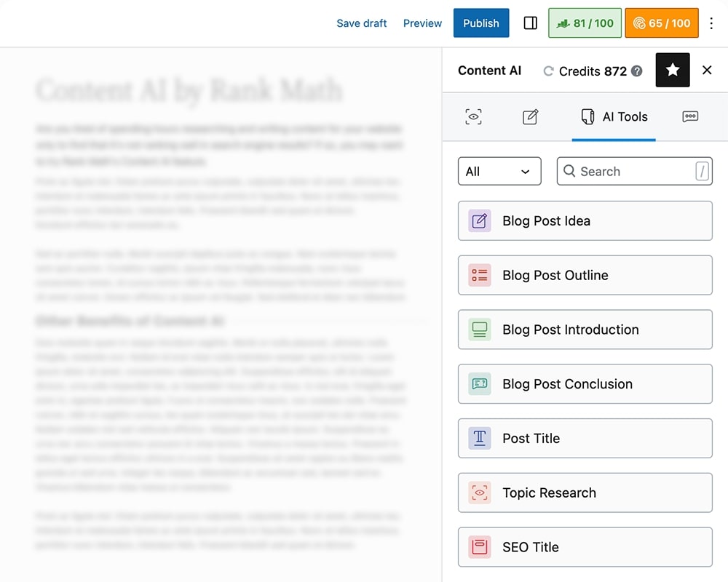The width and height of the screenshot is (728, 582).
Task: Open the Blog Post Conclusion tool
Action: [585, 384]
